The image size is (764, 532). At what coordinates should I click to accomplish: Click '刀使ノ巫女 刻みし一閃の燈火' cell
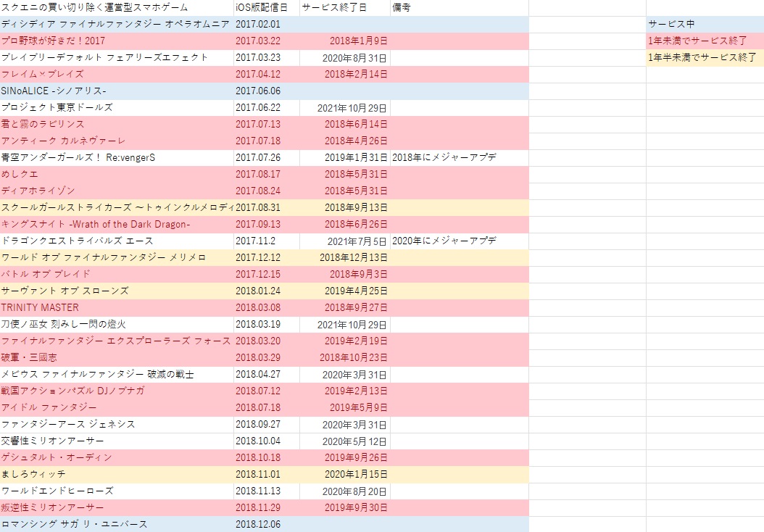point(117,324)
